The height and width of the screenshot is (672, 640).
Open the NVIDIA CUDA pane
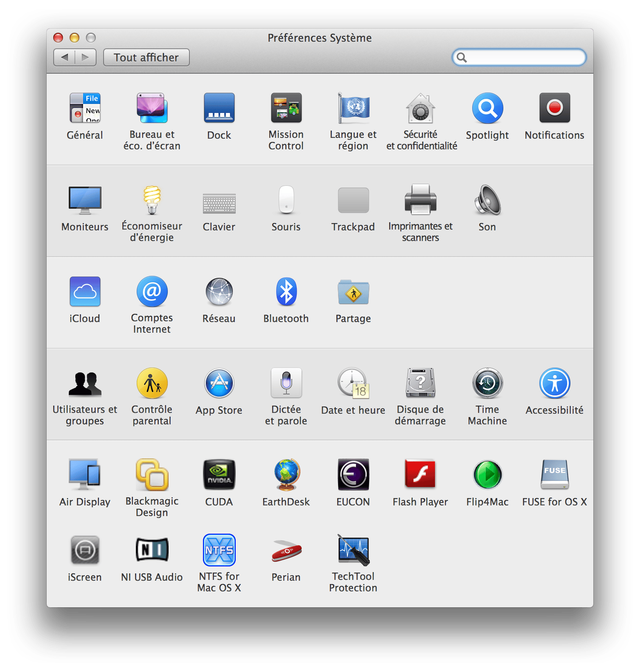click(219, 475)
